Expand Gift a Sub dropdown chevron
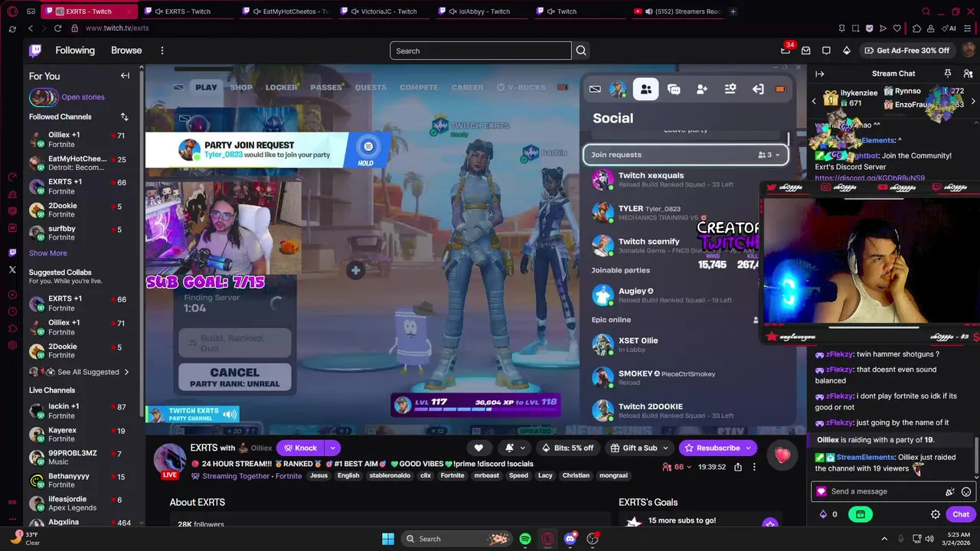Viewport: 980px width, 551px height. [665, 448]
